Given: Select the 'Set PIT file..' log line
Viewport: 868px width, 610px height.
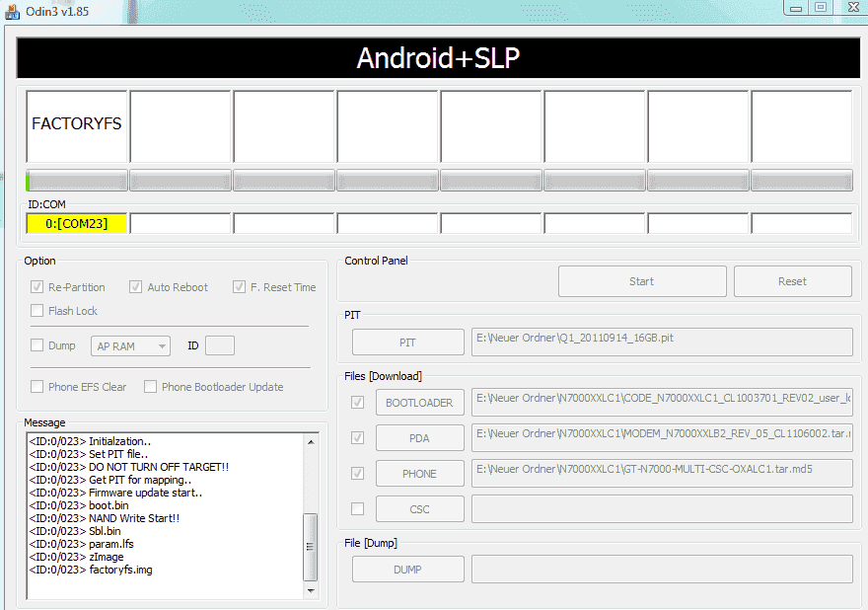Looking at the screenshot, I should tap(89, 454).
